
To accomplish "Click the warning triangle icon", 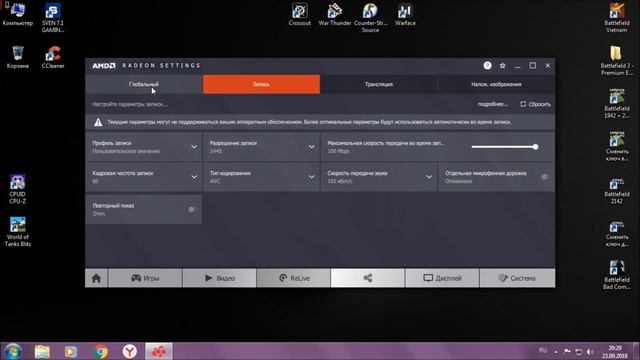I will pyautogui.click(x=98, y=122).
